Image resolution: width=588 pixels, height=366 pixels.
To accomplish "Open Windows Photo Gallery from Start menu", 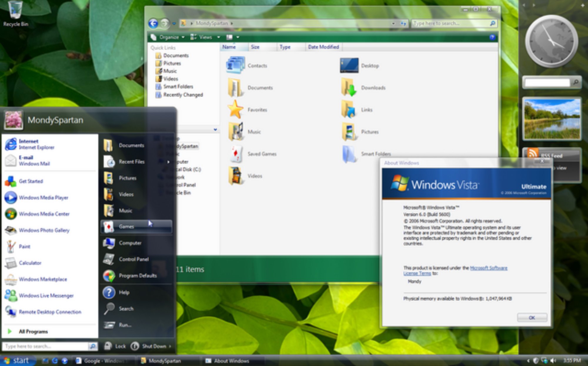I will click(x=44, y=230).
